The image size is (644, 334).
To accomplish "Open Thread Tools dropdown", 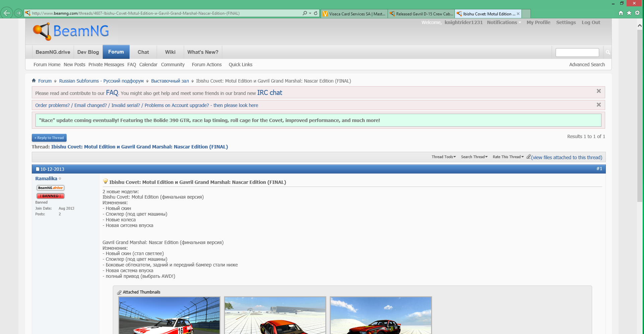I will point(444,157).
